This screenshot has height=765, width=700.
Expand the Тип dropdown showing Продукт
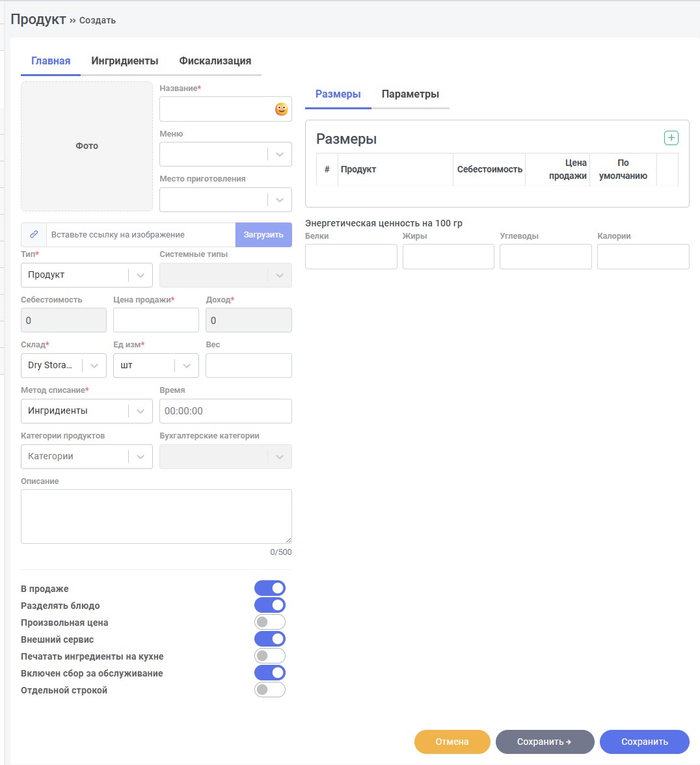point(87,275)
